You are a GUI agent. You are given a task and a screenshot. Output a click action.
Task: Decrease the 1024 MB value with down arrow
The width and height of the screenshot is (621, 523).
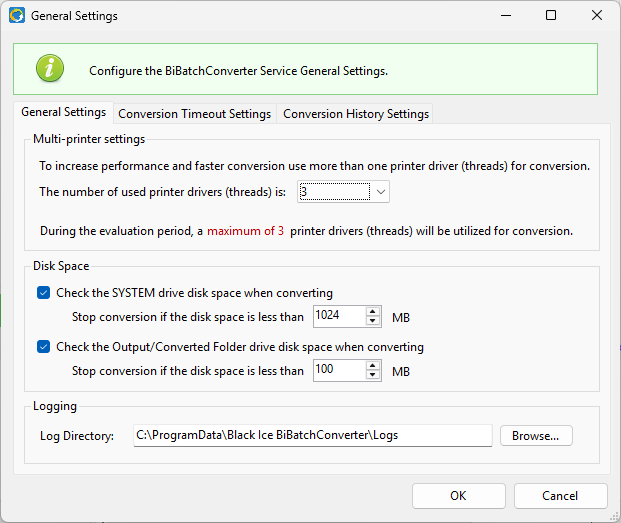tap(373, 321)
